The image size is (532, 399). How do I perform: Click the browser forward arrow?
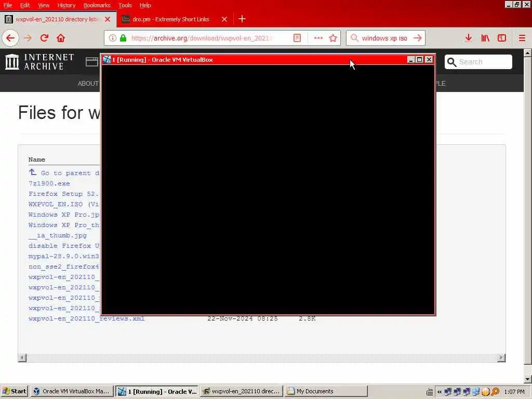click(x=28, y=38)
